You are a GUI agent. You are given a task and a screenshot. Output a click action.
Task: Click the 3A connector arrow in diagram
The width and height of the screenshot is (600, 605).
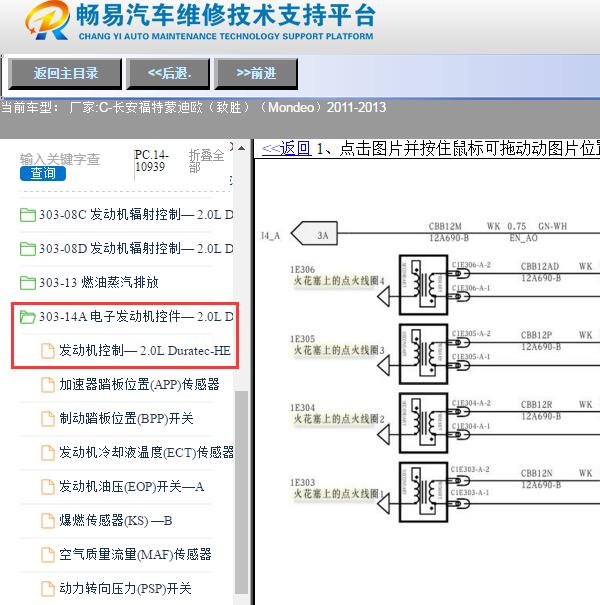[x=314, y=233]
